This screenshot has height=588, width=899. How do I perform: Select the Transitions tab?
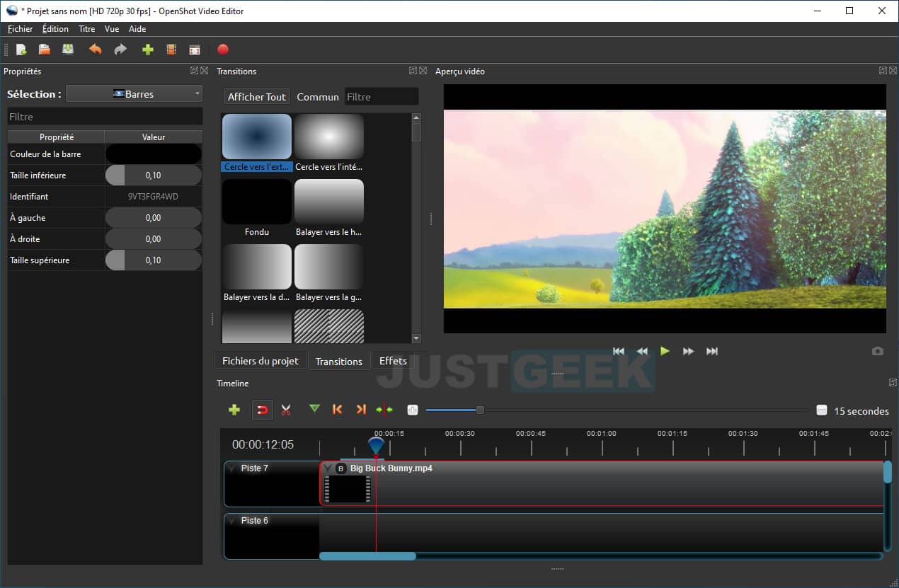tap(338, 362)
